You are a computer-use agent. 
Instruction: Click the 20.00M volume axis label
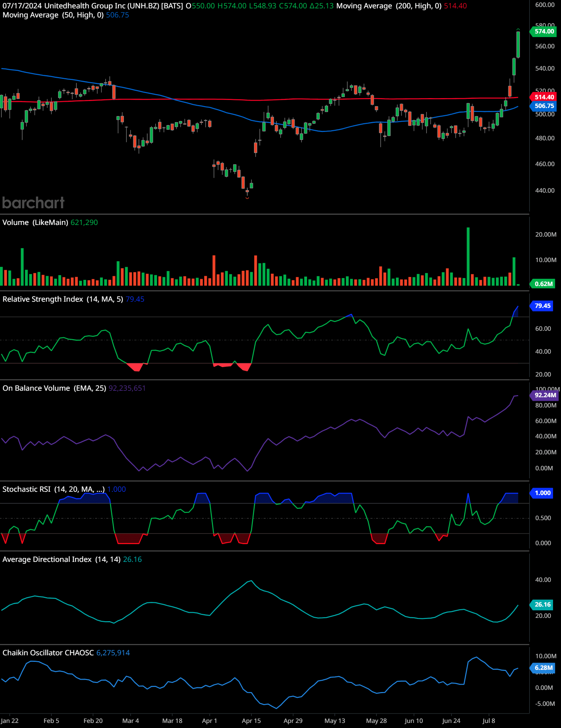click(546, 234)
